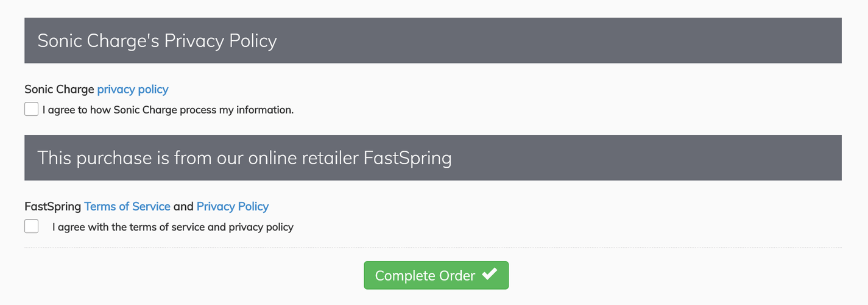Image resolution: width=868 pixels, height=305 pixels.
Task: Click "privacy policy" words in second checkbox label
Action: point(261,227)
